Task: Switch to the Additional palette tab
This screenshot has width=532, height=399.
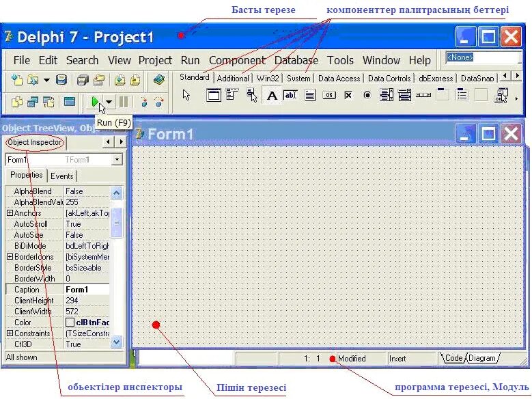Action: (233, 79)
